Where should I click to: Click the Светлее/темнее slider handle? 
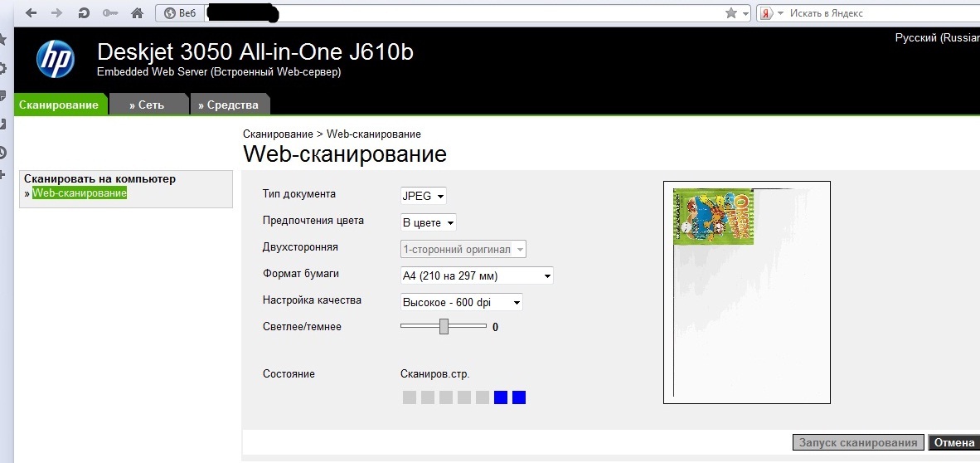pos(444,326)
